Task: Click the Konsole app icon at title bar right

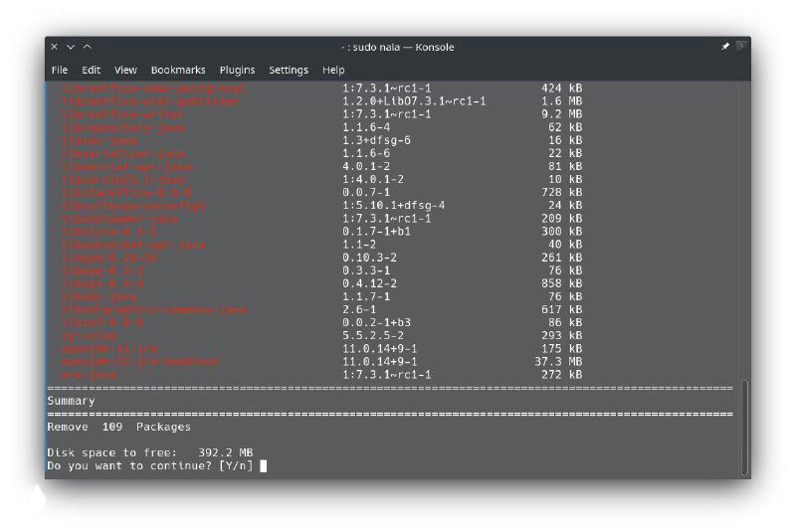Action: (739, 47)
